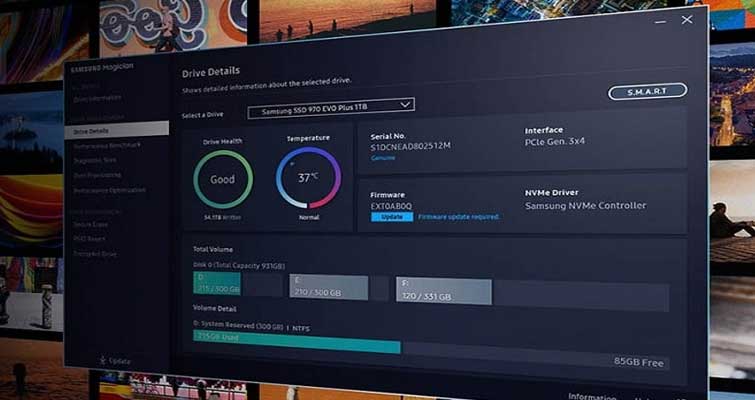Click Samsung NVMe Controller text

tap(586, 206)
